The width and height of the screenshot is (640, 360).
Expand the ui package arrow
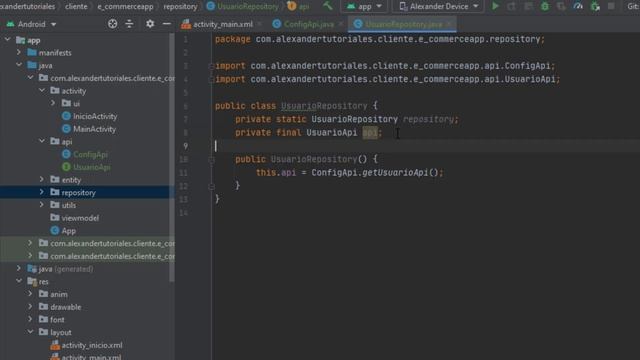click(53, 103)
